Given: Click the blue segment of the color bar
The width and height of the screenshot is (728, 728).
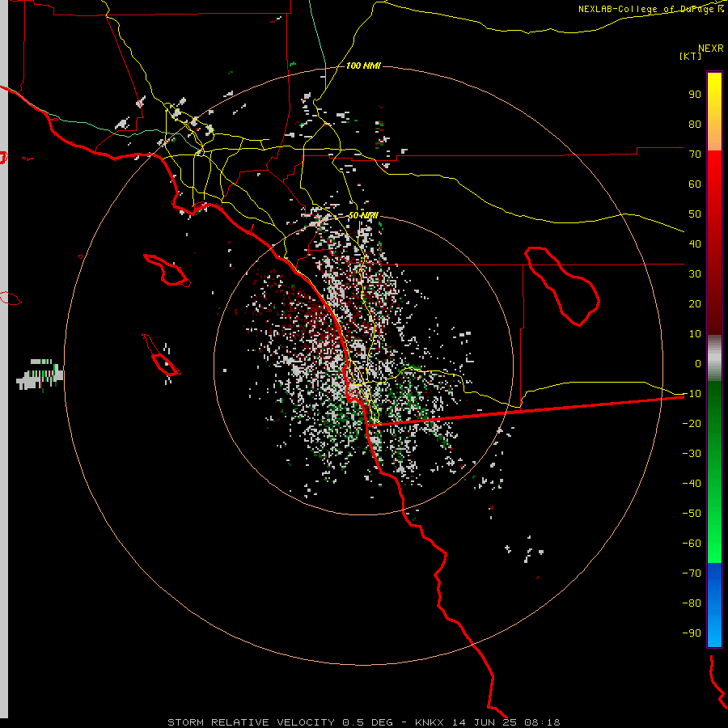Looking at the screenshot, I should (x=714, y=605).
